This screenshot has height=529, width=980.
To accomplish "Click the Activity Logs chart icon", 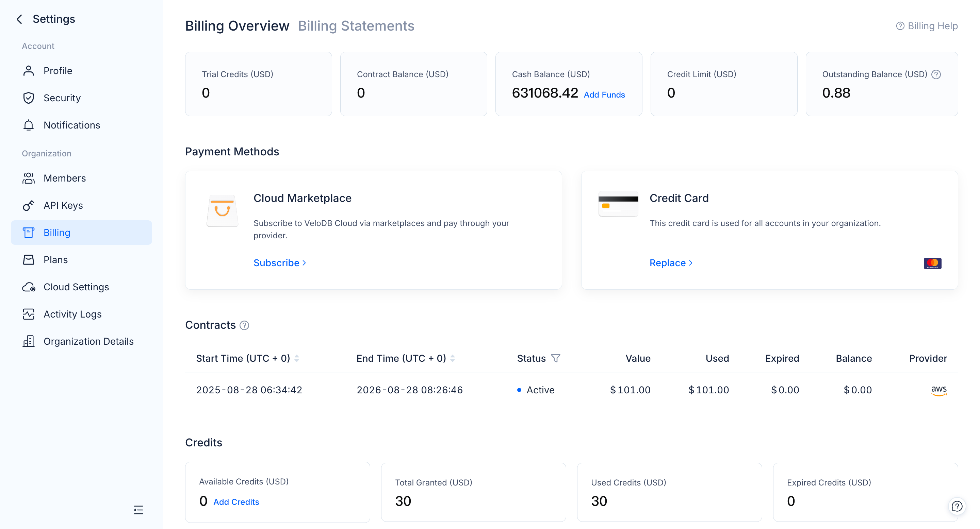I will point(29,314).
